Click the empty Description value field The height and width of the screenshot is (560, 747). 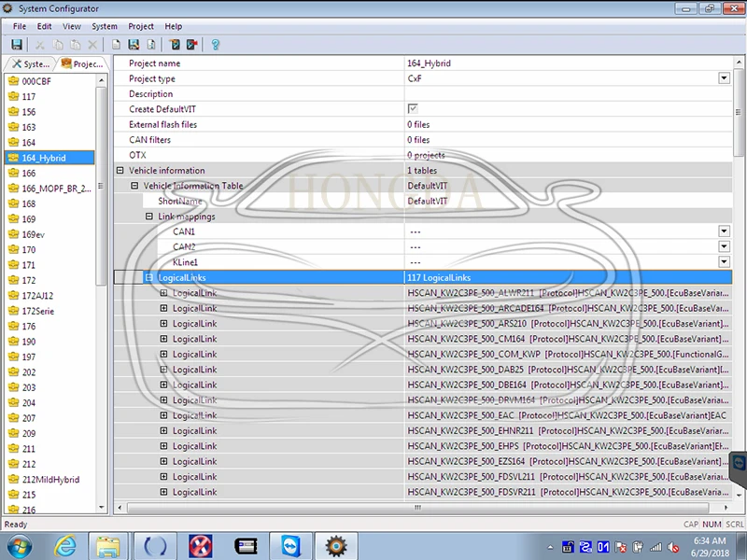point(568,94)
